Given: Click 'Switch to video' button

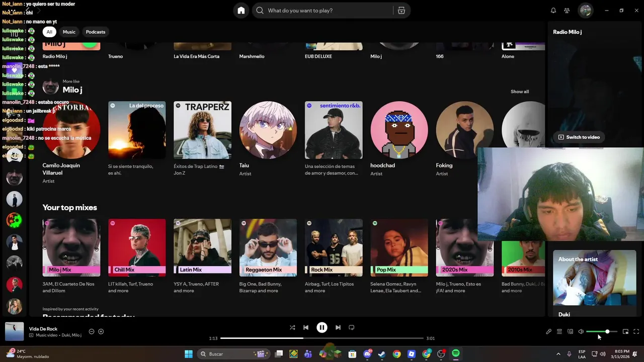Looking at the screenshot, I should [579, 137].
